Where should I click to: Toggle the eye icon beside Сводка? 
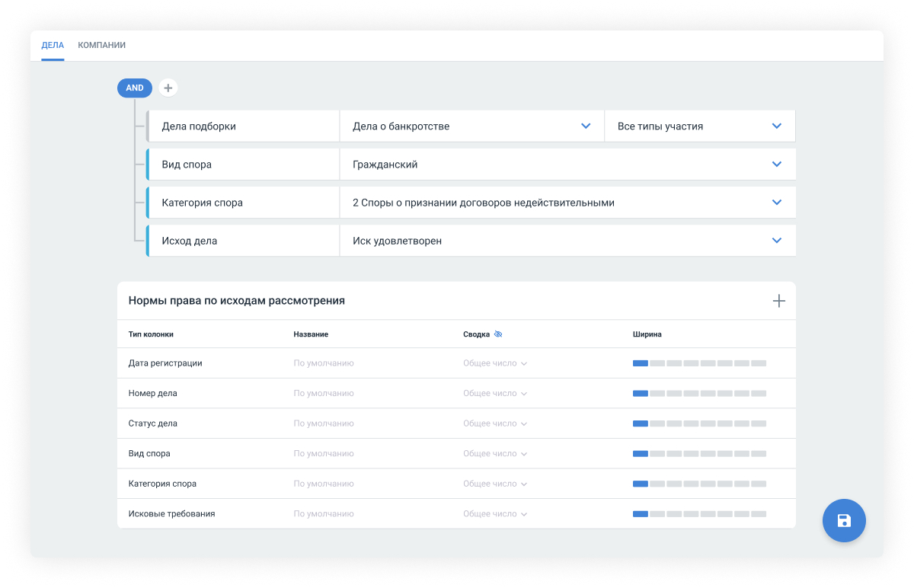pos(498,334)
